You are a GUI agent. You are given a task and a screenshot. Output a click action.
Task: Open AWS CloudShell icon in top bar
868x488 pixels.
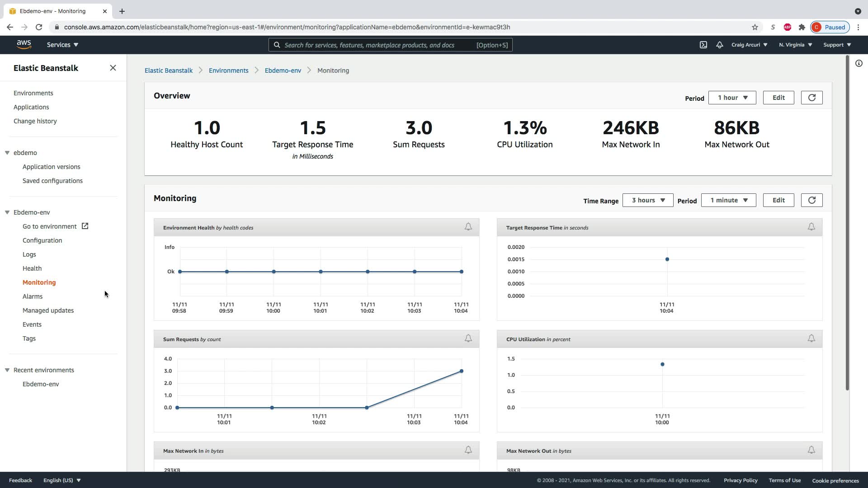[703, 45]
